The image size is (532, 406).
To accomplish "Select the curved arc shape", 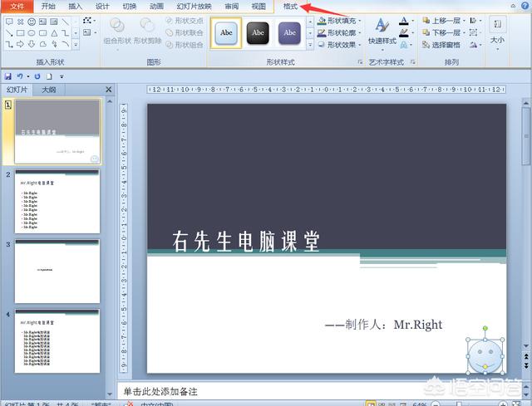I will (x=66, y=44).
